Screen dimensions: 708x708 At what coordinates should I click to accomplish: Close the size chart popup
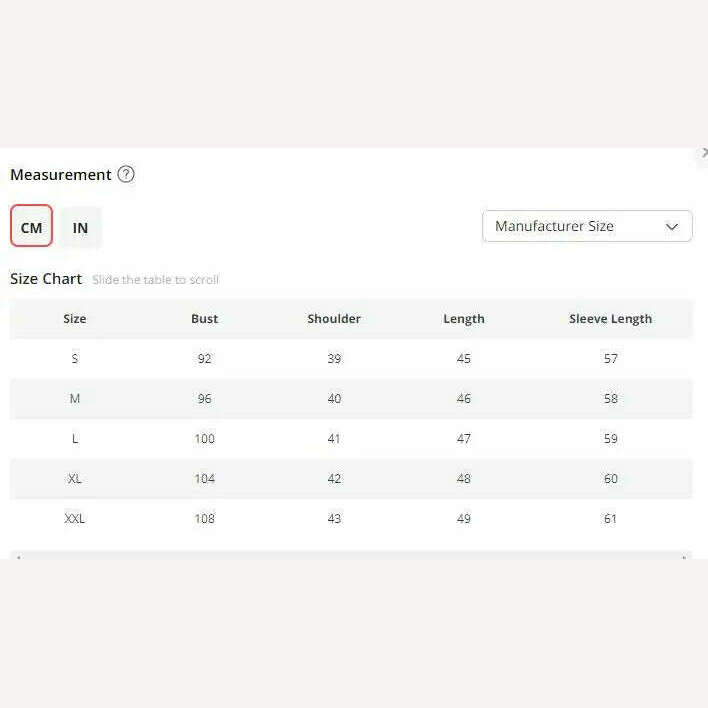(704, 154)
